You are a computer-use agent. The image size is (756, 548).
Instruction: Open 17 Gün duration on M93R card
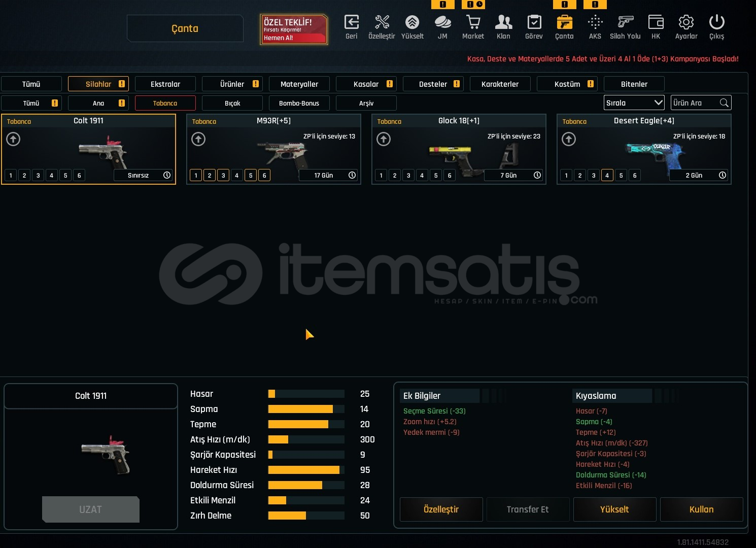(328, 176)
